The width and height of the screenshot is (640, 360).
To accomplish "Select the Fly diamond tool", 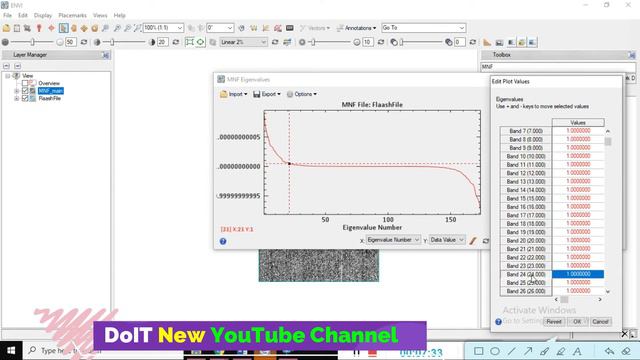I will coord(84,28).
